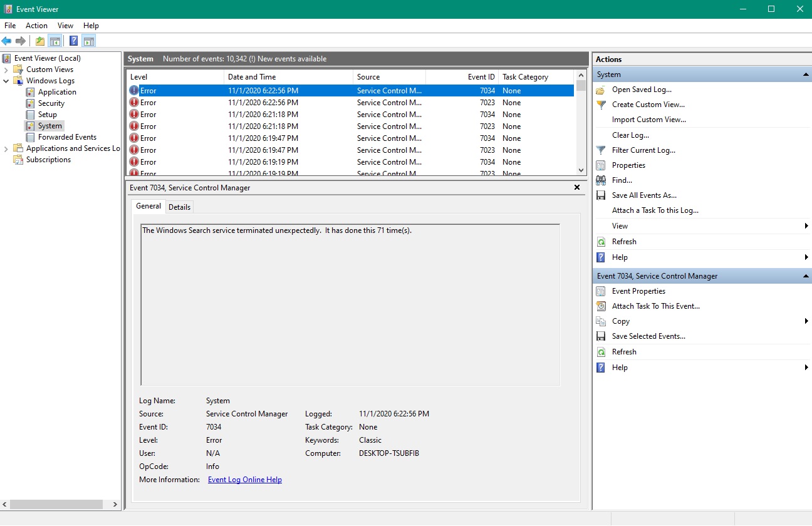Select the Event Viewer (Local) root node
This screenshot has width=812, height=526.
(48, 58)
